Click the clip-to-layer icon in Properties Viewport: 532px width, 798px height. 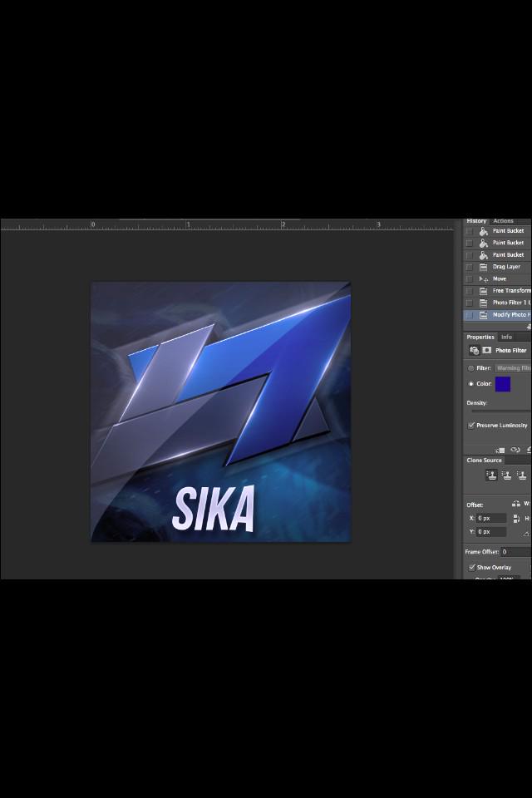coord(500,450)
